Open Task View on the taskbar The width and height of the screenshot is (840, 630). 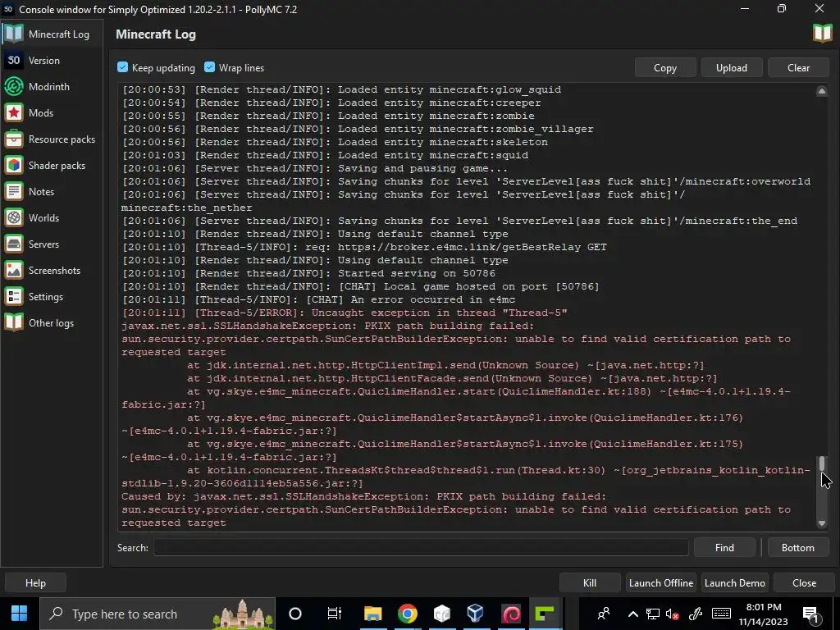pos(335,614)
